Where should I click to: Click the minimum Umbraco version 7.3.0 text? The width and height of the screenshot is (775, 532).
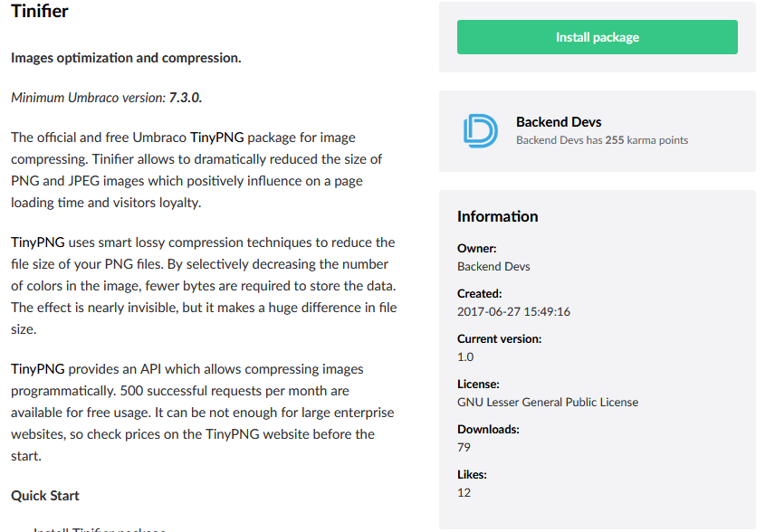click(186, 98)
